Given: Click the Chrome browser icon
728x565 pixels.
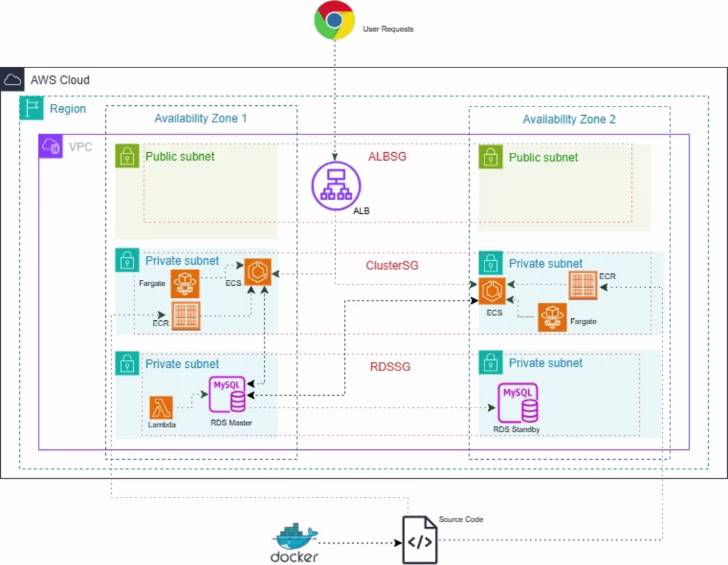Looking at the screenshot, I should (334, 21).
